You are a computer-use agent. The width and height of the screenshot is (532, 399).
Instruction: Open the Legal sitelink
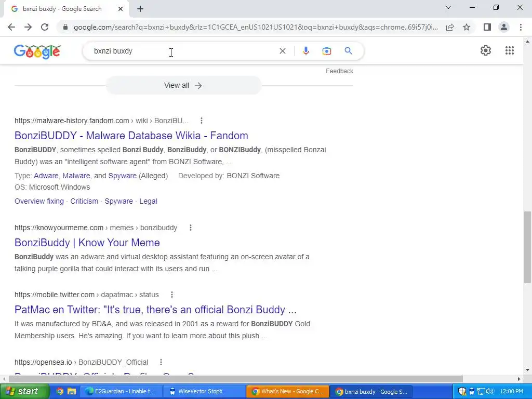tap(148, 201)
